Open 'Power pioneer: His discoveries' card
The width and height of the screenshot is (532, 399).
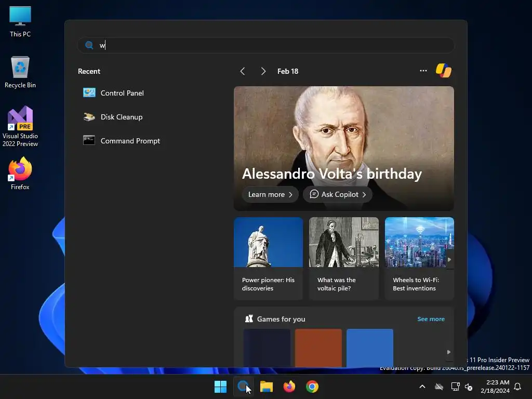click(x=269, y=259)
